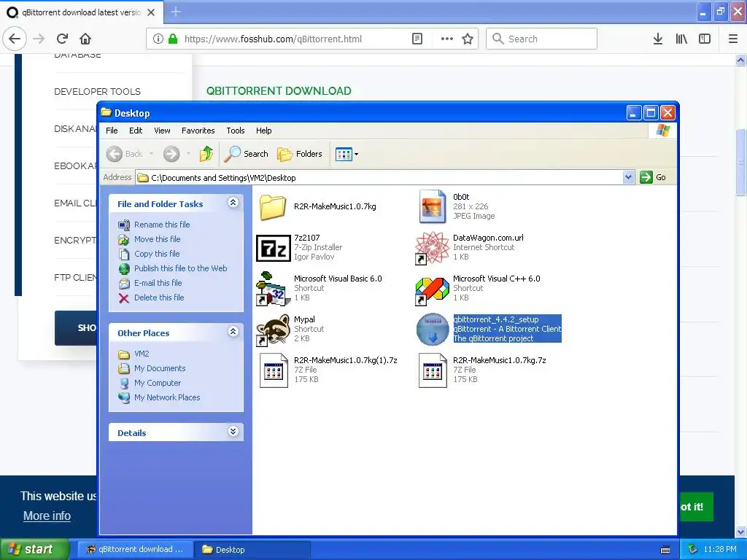Select the 0b0t JPEG image icon
The width and height of the screenshot is (747, 560).
coord(432,206)
